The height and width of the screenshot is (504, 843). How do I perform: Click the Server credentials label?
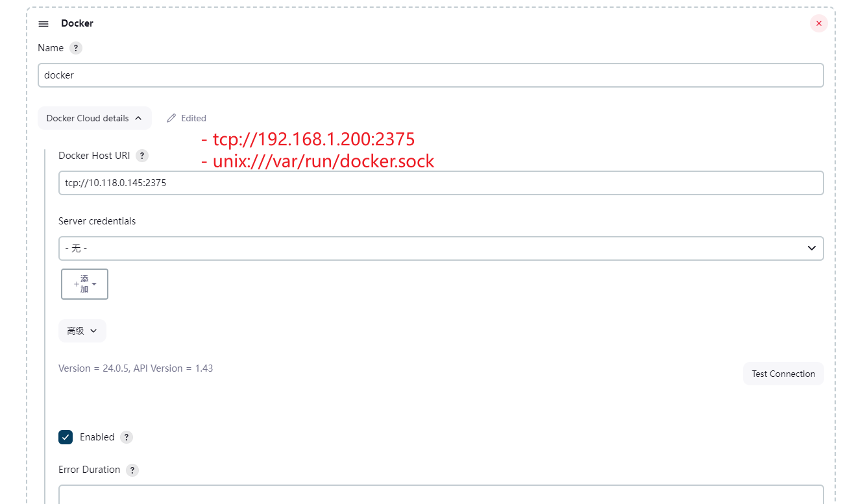point(97,221)
